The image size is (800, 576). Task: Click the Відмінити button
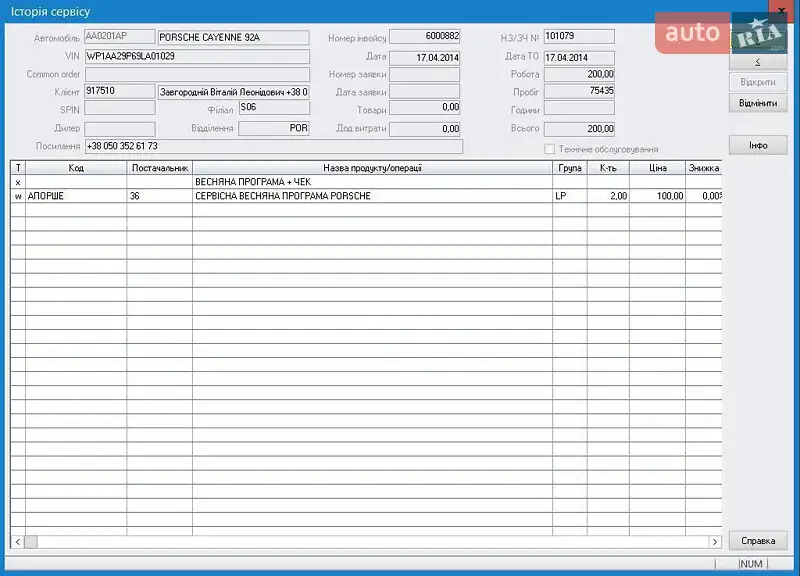(x=758, y=103)
